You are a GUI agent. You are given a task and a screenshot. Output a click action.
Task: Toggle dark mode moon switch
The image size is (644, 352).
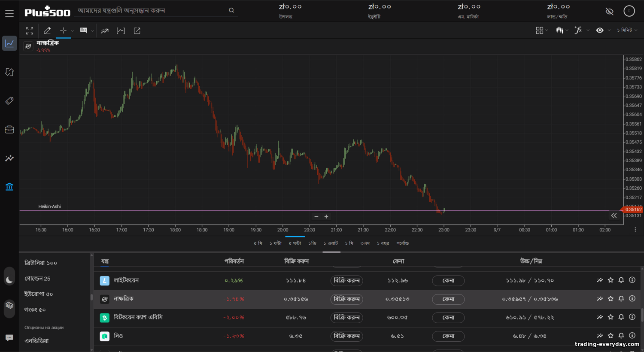pos(9,280)
